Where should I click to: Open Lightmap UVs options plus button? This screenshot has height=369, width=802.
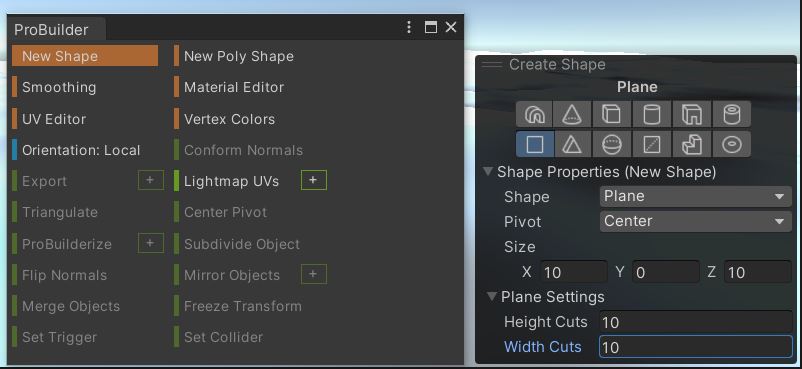pos(314,180)
